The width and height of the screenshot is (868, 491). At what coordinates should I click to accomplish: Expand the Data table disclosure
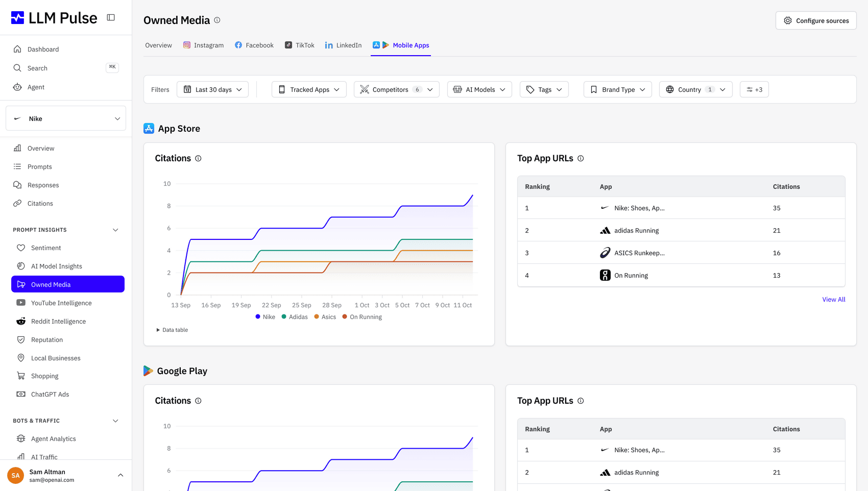click(172, 330)
